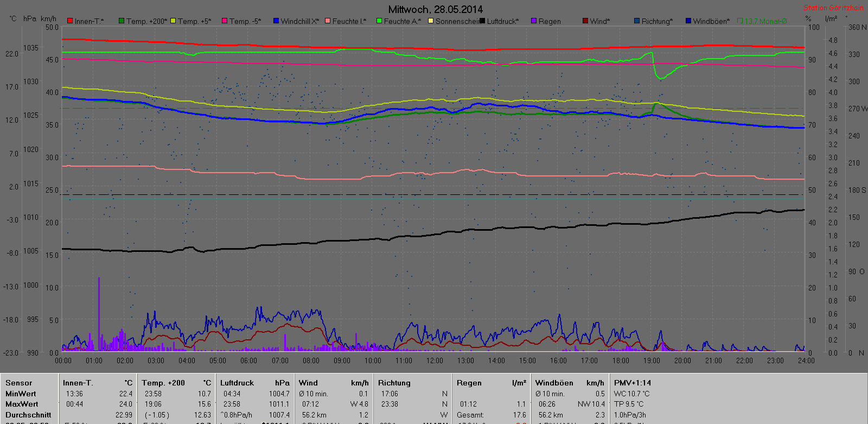
Task: Select the blue Windchill legend marker
Action: pyautogui.click(x=276, y=21)
